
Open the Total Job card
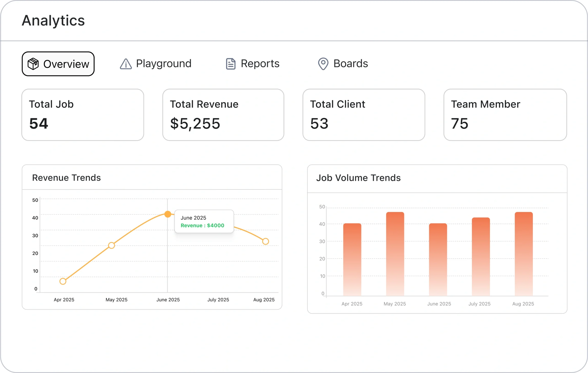pyautogui.click(x=83, y=115)
